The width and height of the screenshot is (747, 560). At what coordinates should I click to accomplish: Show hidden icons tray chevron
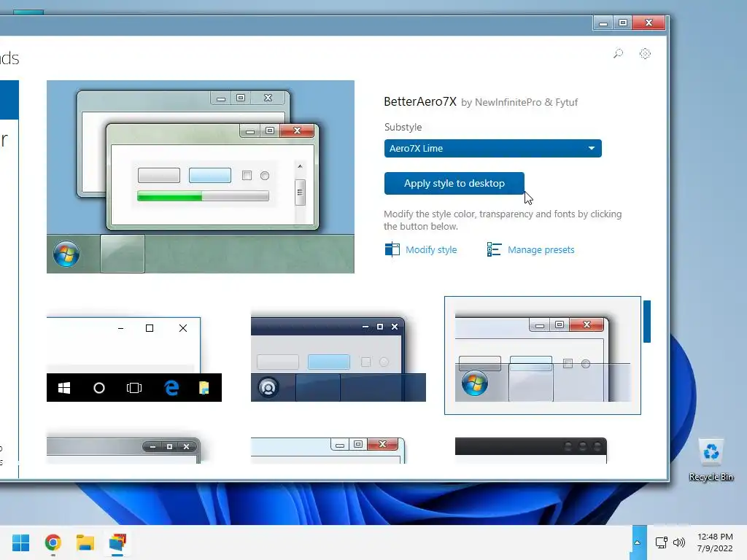638,542
